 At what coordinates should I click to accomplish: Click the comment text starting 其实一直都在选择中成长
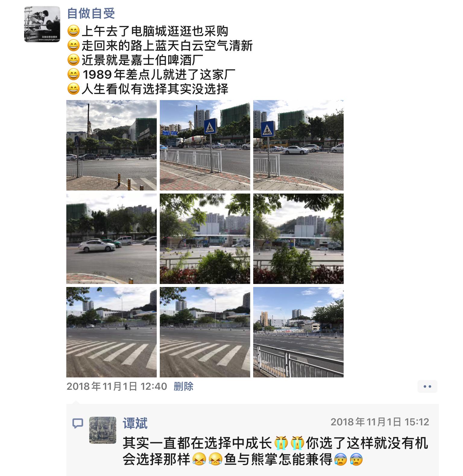[275, 451]
